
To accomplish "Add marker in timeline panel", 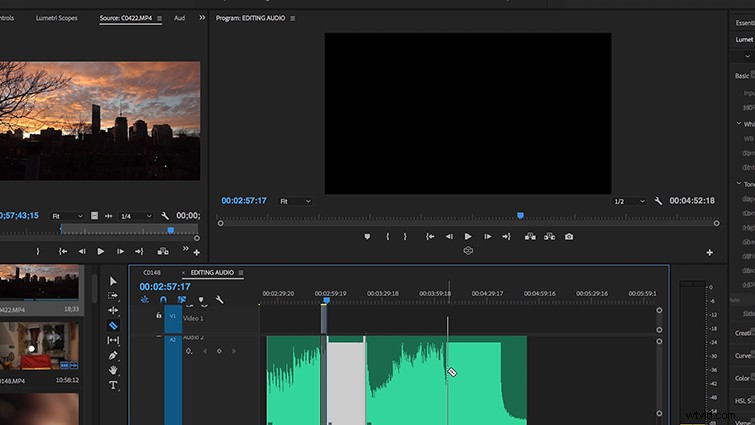I will [201, 300].
